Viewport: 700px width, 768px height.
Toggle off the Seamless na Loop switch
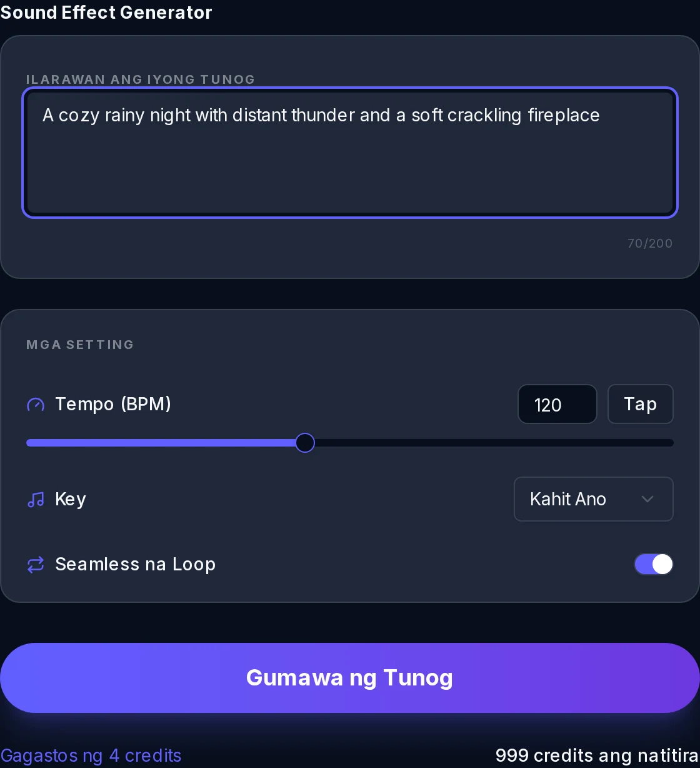(654, 564)
